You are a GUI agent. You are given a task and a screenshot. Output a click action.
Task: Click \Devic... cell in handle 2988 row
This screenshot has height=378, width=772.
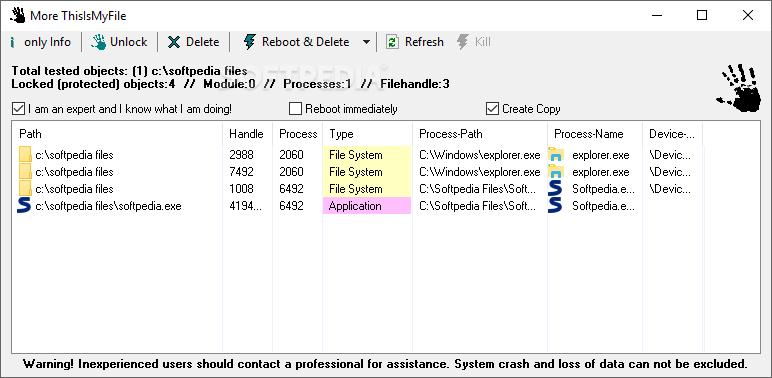click(x=670, y=155)
